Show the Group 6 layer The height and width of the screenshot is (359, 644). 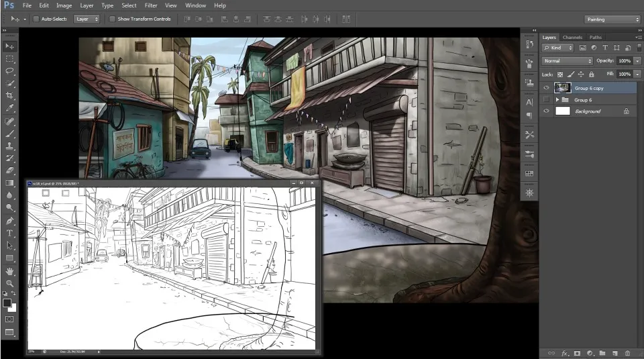(x=546, y=100)
